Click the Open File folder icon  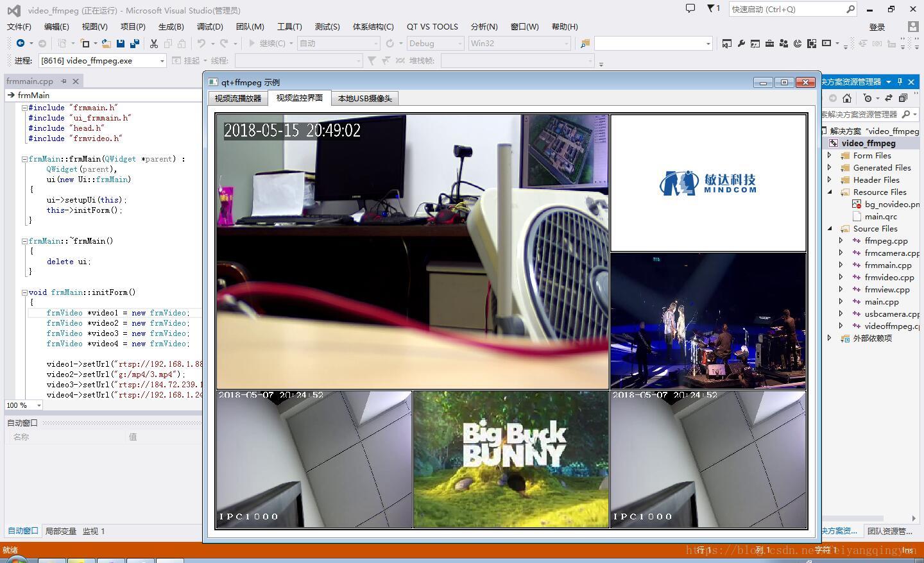pos(107,44)
